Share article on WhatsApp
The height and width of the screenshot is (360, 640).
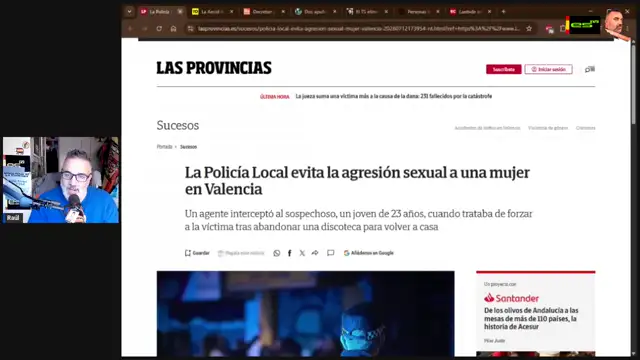[x=277, y=253]
